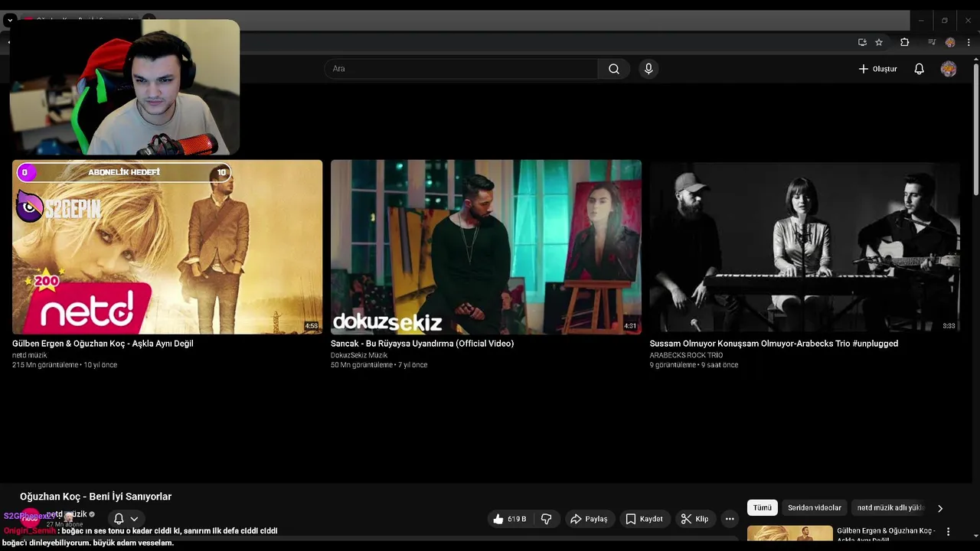
Task: Like the video with thumbs-up 619 B
Action: click(511, 519)
